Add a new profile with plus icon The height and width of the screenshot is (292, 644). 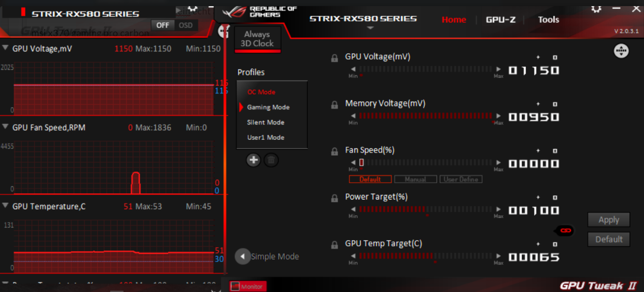253,160
